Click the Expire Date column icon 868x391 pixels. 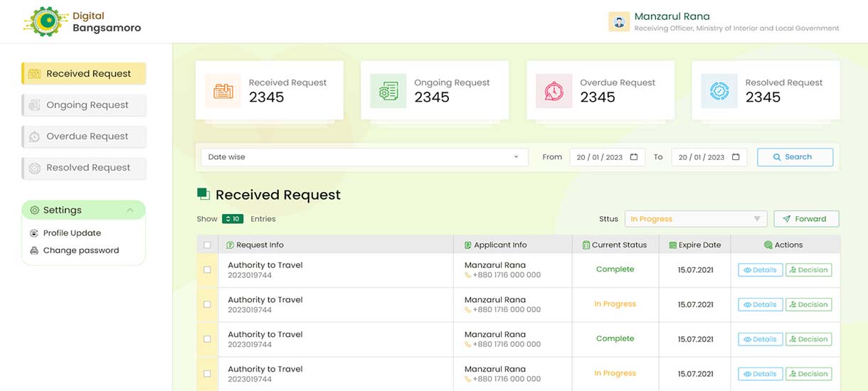click(x=672, y=245)
